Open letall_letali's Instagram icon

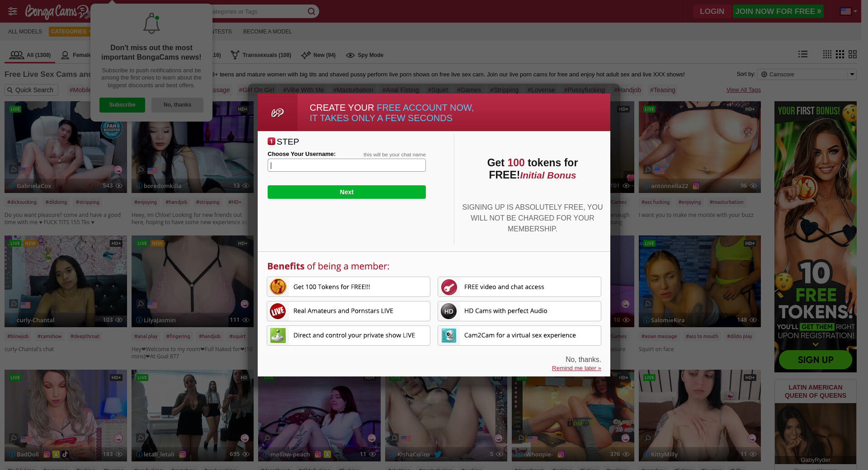(183, 454)
